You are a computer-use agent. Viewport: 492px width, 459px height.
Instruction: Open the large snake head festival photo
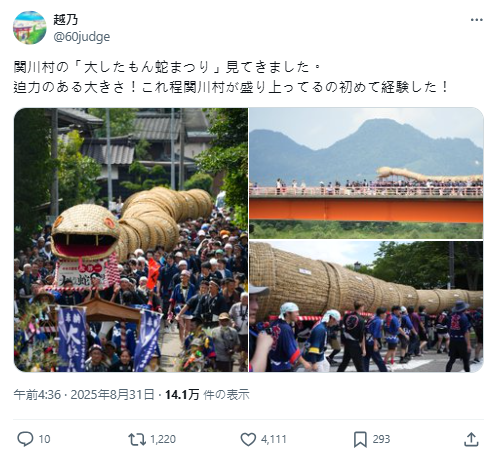point(131,240)
